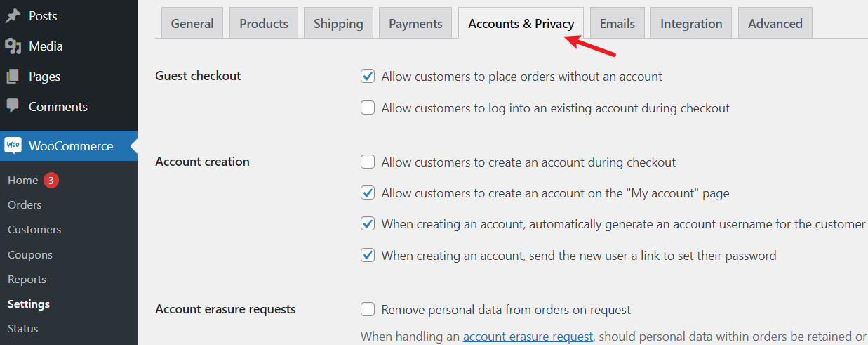The height and width of the screenshot is (345, 868).
Task: Enable create an account during checkout
Action: [368, 162]
